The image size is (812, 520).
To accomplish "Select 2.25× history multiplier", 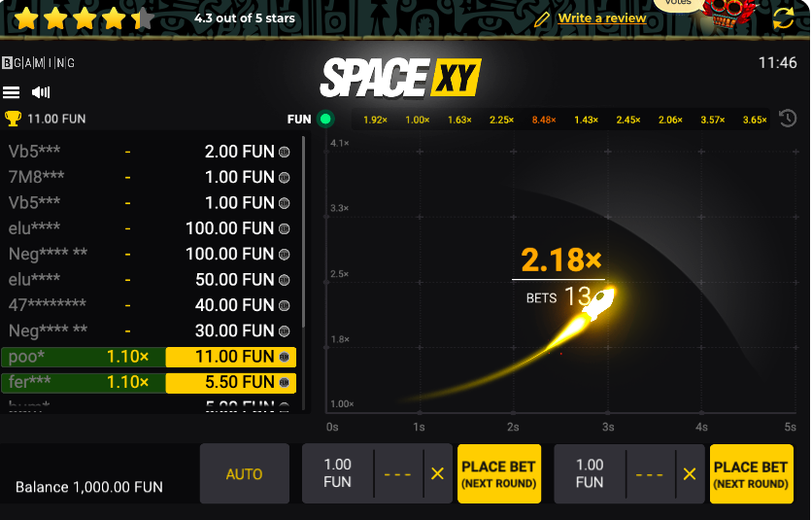I will (x=502, y=120).
